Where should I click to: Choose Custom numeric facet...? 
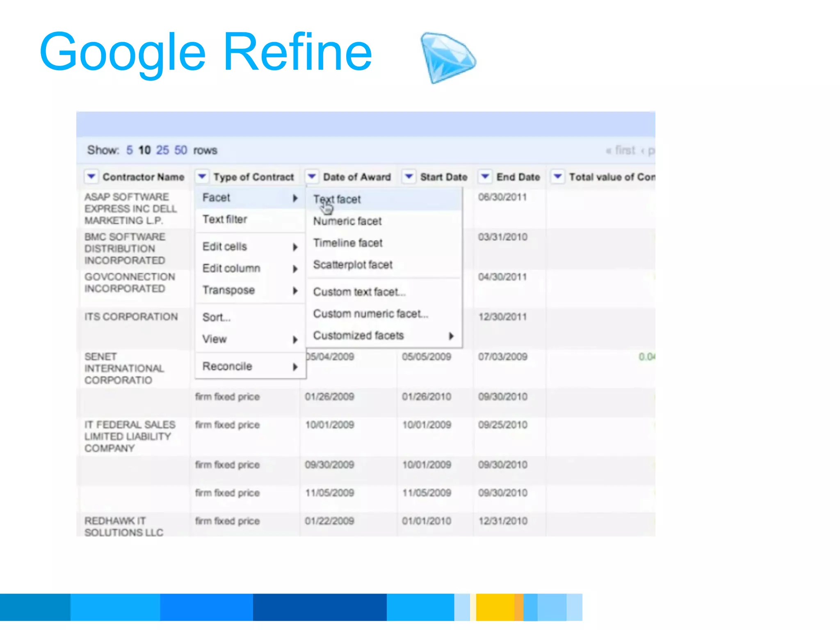click(384, 314)
